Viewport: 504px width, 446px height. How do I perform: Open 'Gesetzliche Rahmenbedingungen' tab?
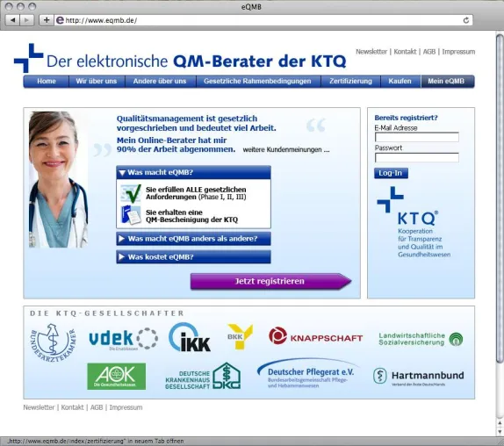click(x=257, y=82)
